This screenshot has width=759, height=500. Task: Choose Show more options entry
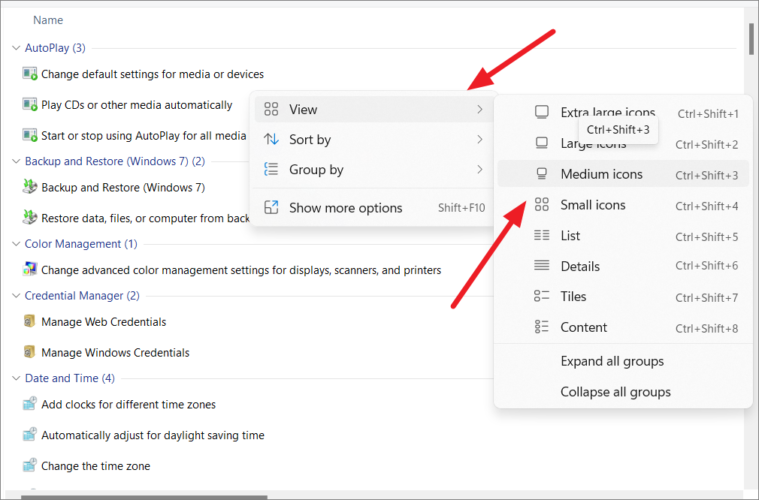[374, 208]
